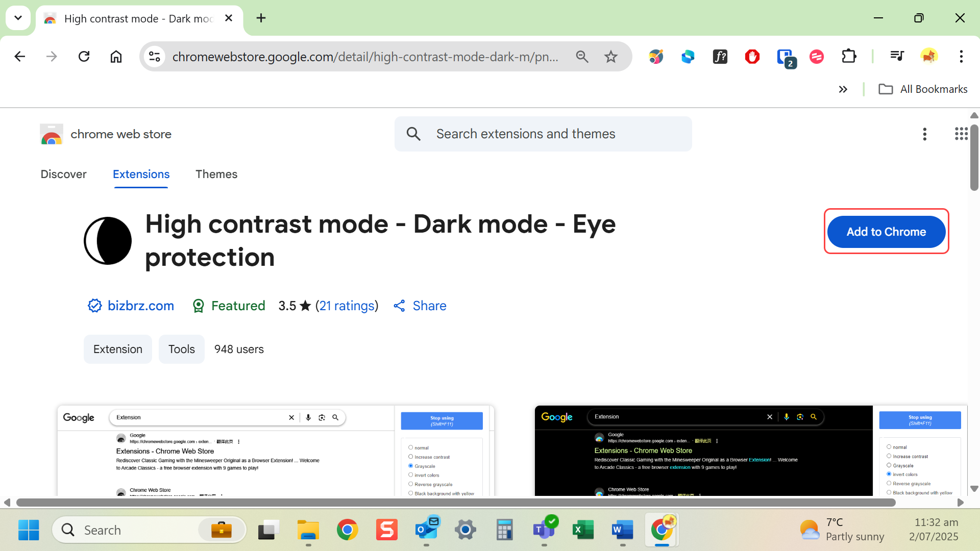Click the horizontal scrollbar right arrow
980x551 pixels.
[x=960, y=503]
